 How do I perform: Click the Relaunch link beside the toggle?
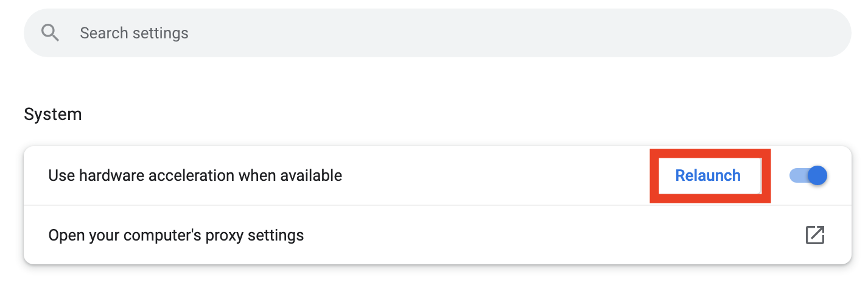[x=708, y=176]
